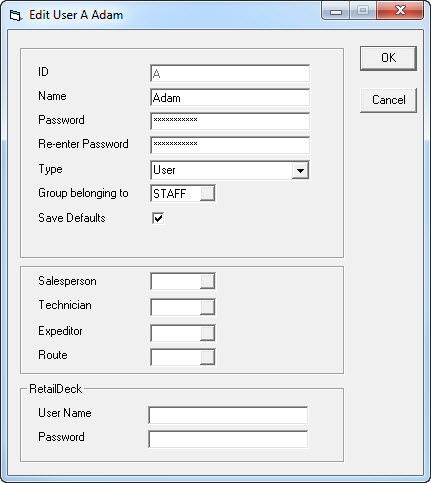Select the Password input field
Image resolution: width=431 pixels, height=483 pixels.
(230, 121)
